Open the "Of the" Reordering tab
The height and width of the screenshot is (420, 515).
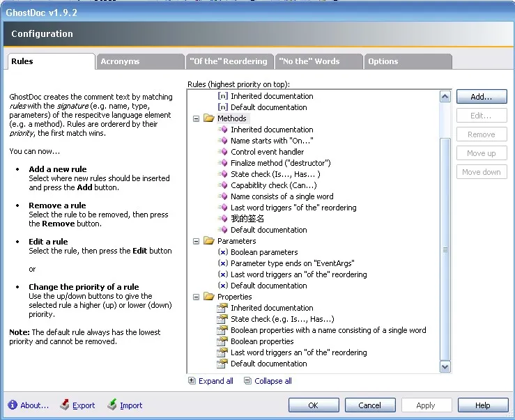(229, 61)
